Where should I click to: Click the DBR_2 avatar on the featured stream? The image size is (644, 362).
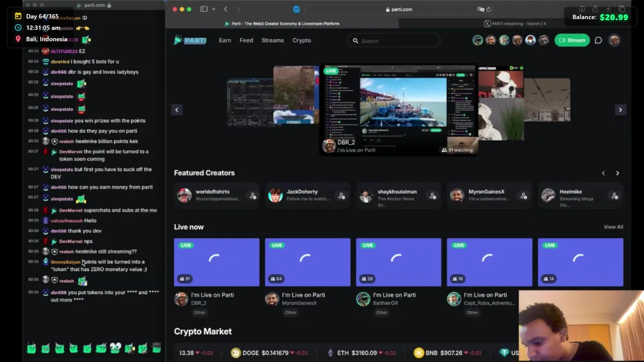point(329,145)
